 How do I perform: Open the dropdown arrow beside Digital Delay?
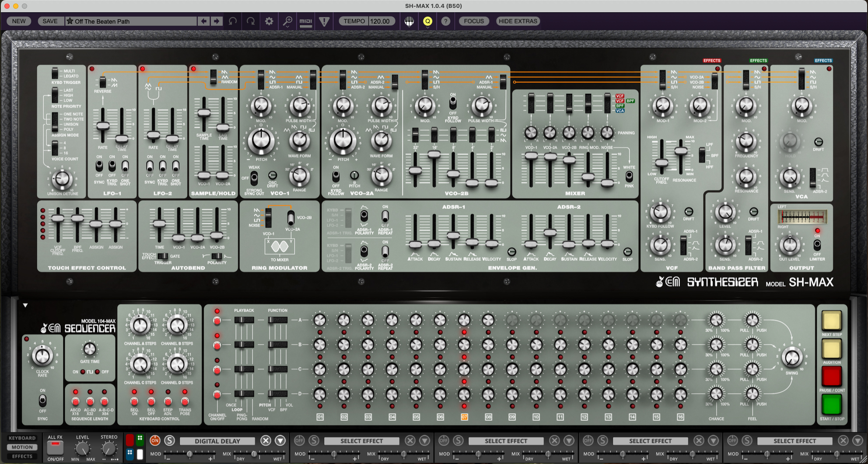tap(280, 441)
